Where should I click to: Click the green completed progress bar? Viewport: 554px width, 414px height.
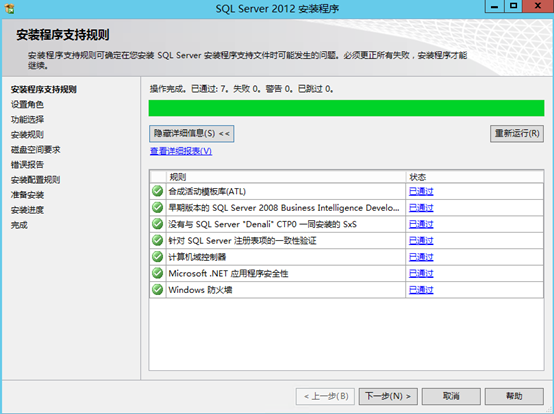point(346,108)
